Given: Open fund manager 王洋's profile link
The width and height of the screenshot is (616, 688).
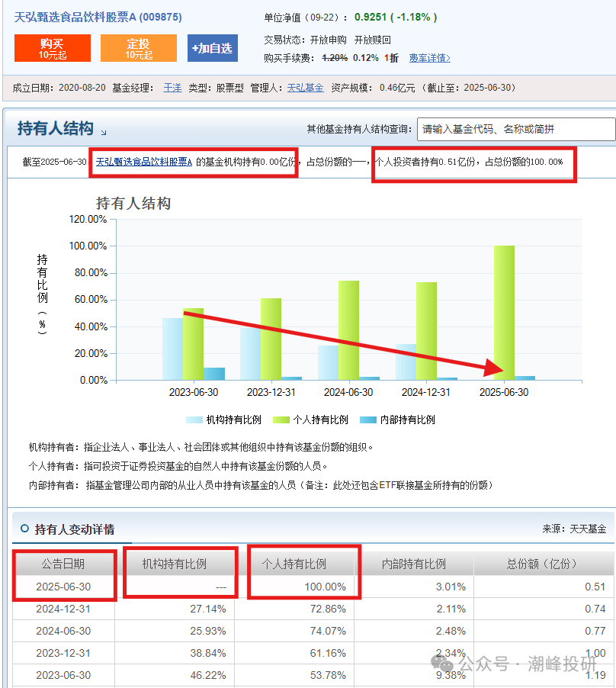Looking at the screenshot, I should tap(172, 88).
